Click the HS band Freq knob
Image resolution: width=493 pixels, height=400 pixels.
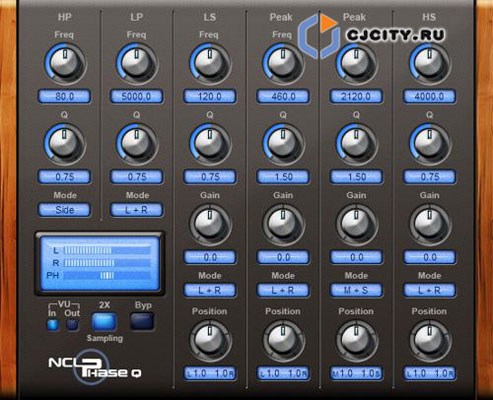tap(430, 63)
